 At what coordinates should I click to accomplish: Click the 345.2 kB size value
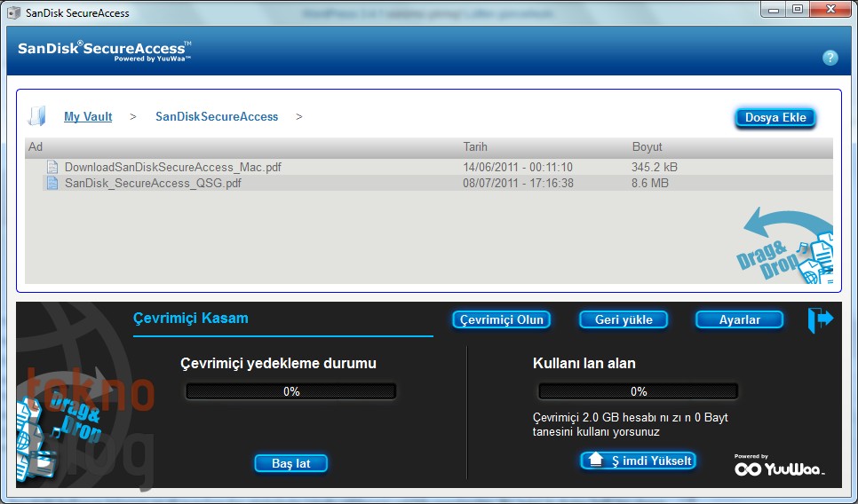(x=655, y=167)
